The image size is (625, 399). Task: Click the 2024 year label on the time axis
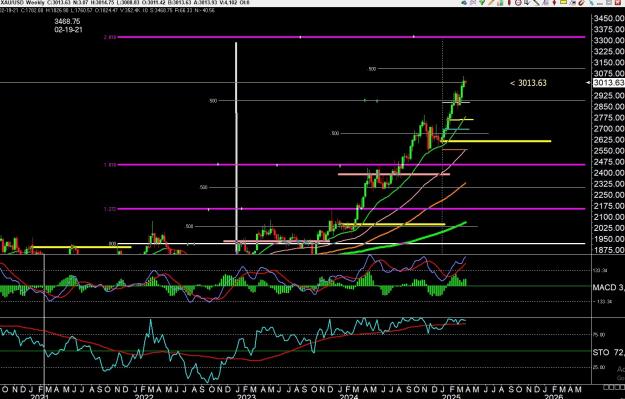coord(349,396)
